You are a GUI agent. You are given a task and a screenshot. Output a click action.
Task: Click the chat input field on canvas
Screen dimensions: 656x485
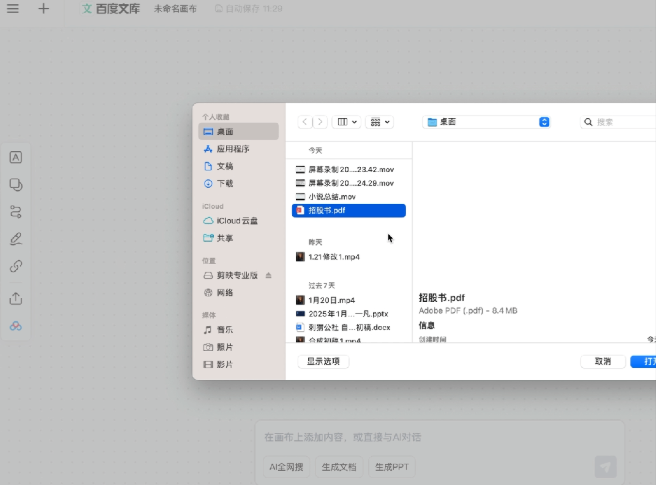point(439,437)
